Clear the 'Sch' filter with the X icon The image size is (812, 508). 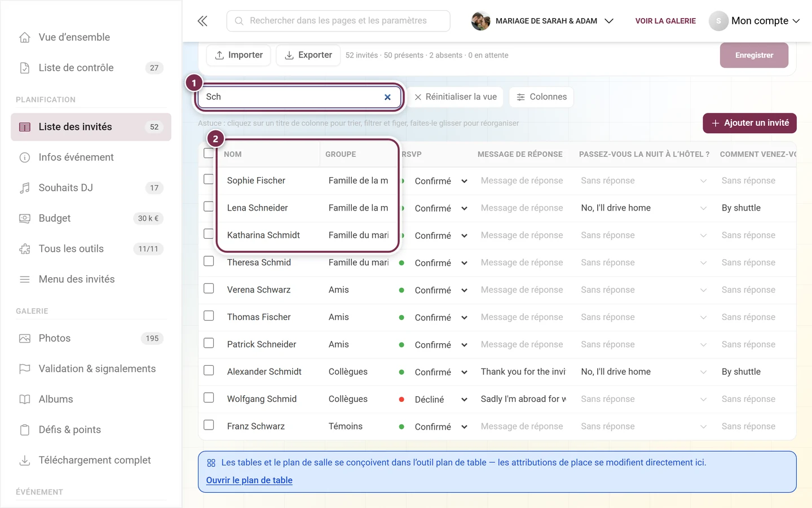(387, 97)
